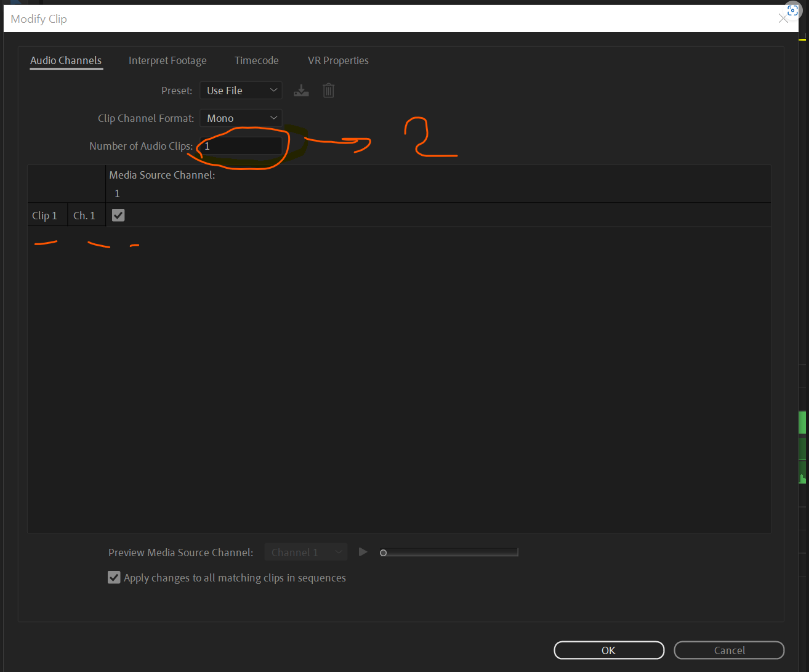The height and width of the screenshot is (672, 809).
Task: Play the preview media source channel
Action: [363, 552]
